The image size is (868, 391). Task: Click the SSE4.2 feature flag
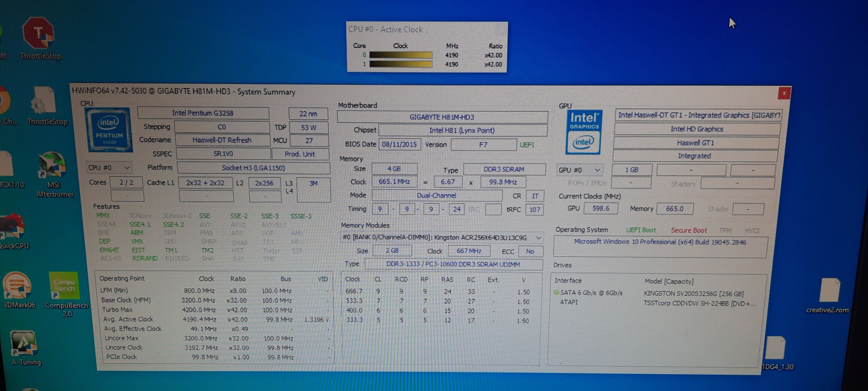173,224
